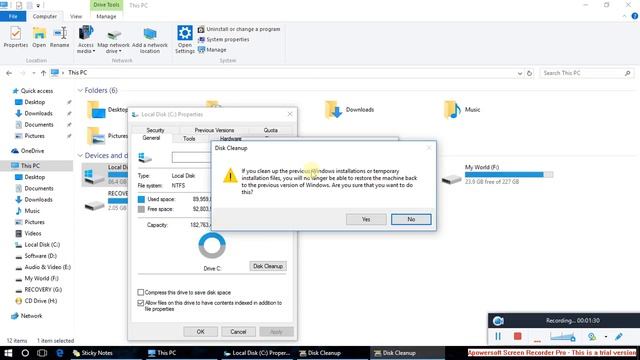The image size is (640, 360).
Task: Select Network in navigation pane
Action: (x=31, y=316)
